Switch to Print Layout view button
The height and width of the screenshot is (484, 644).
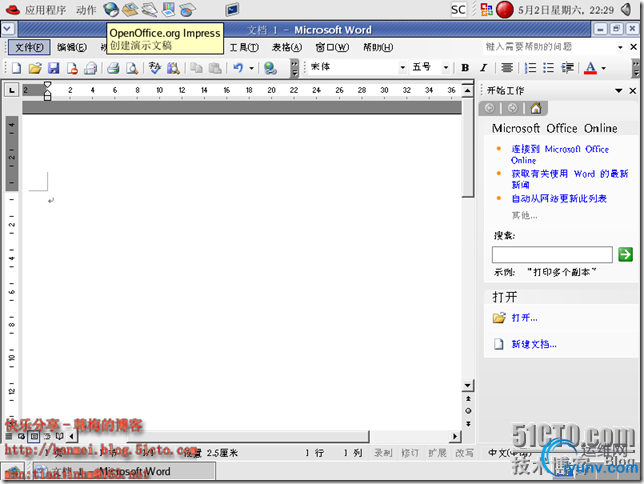[x=34, y=436]
